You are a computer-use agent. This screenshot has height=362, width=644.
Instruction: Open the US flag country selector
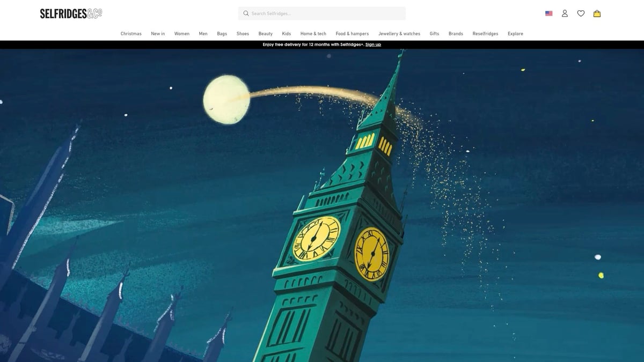point(548,13)
